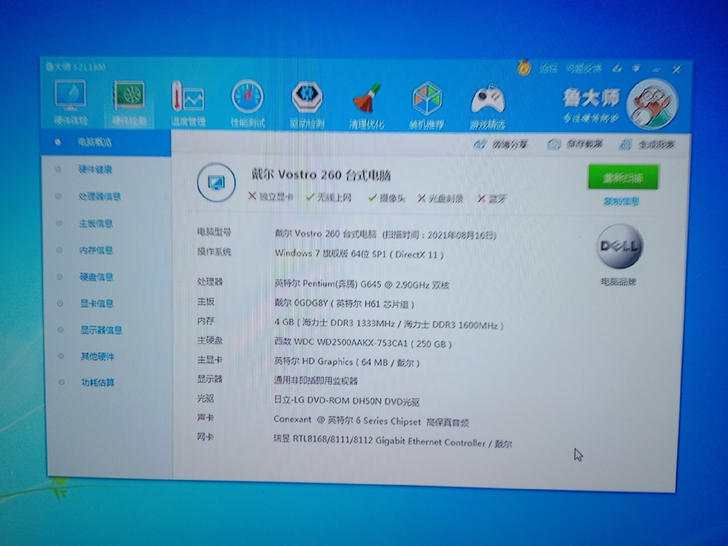
Task: Click the Pentium G645 @ 2.90GHz processor text
Action: [362, 284]
